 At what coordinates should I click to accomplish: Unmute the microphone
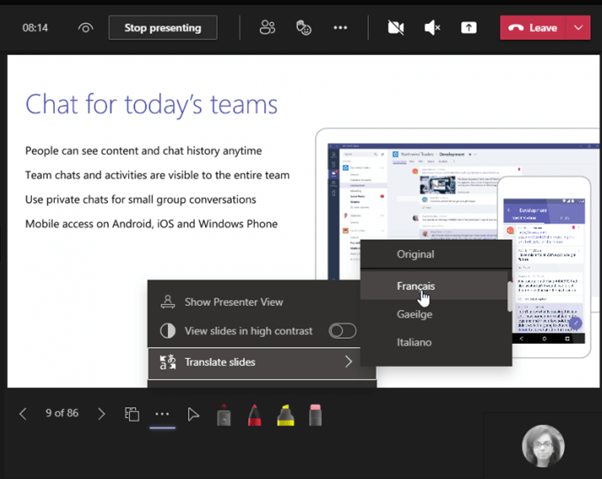click(432, 28)
